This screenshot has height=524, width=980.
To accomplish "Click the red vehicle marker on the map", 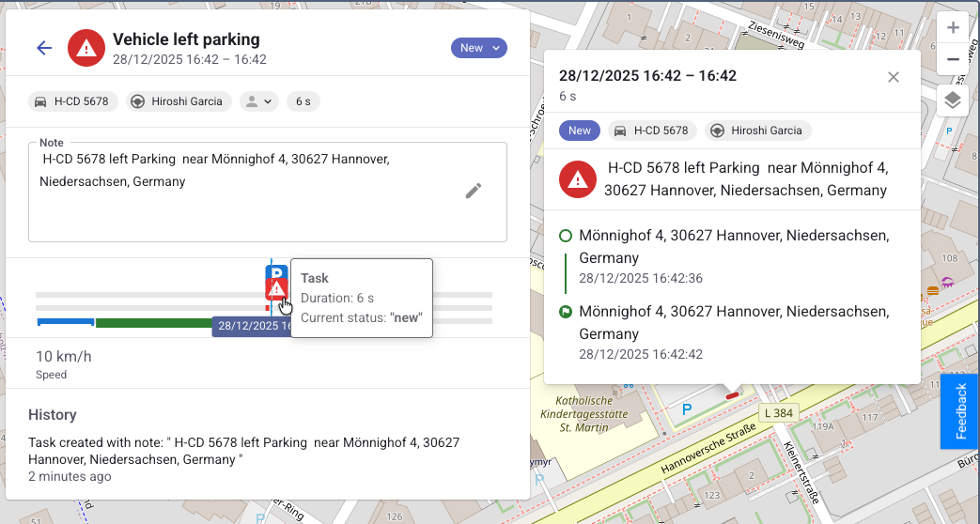I will (732, 395).
